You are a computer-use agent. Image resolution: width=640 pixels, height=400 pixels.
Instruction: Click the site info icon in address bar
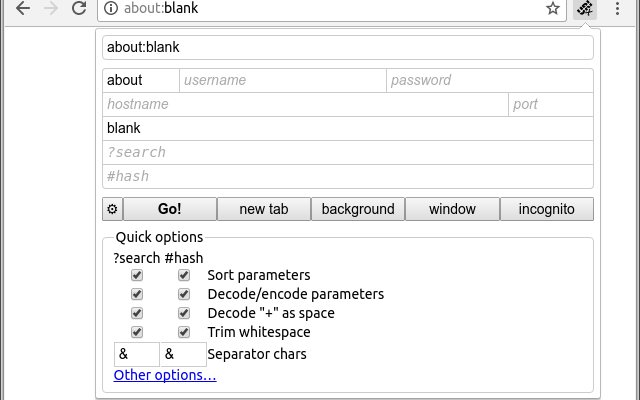pos(111,8)
